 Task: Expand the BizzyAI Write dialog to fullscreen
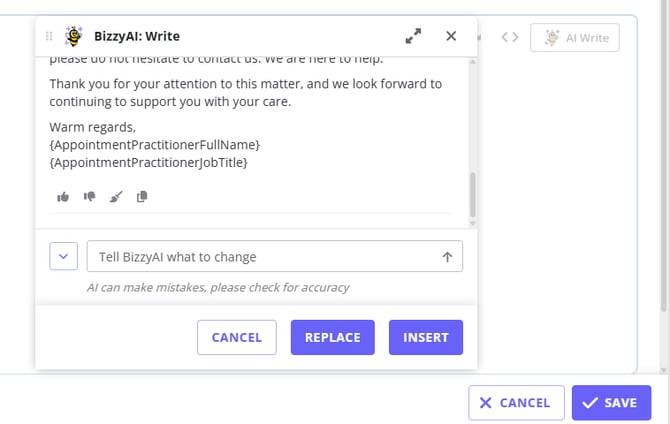(413, 36)
